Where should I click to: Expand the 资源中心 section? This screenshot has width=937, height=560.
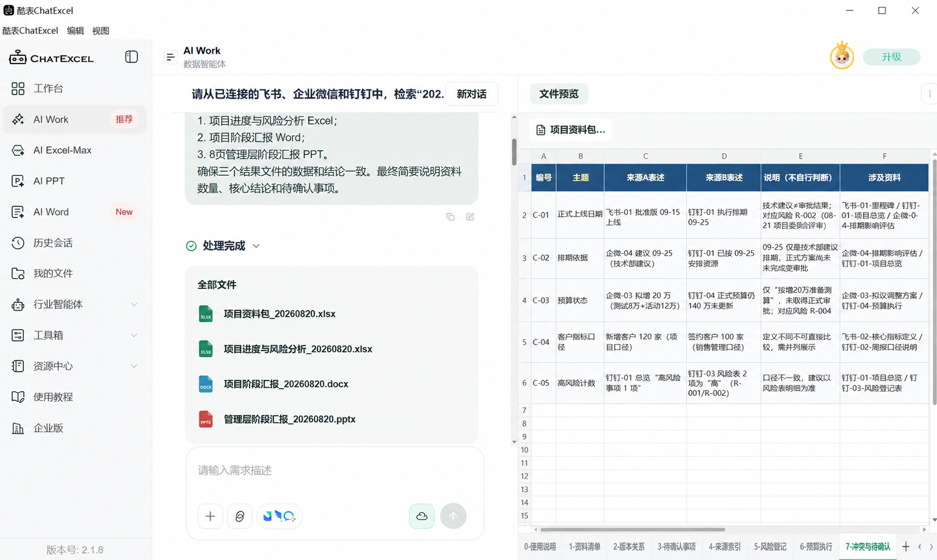coord(134,367)
